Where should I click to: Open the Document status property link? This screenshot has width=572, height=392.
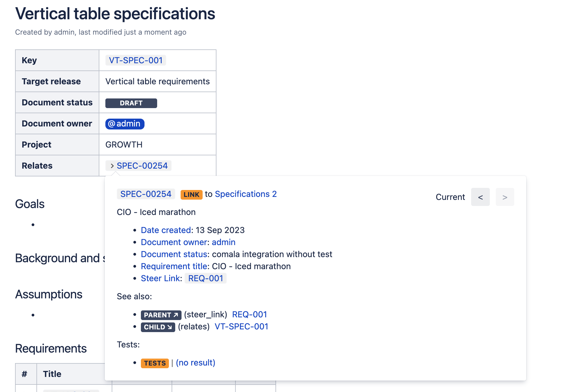tap(174, 254)
